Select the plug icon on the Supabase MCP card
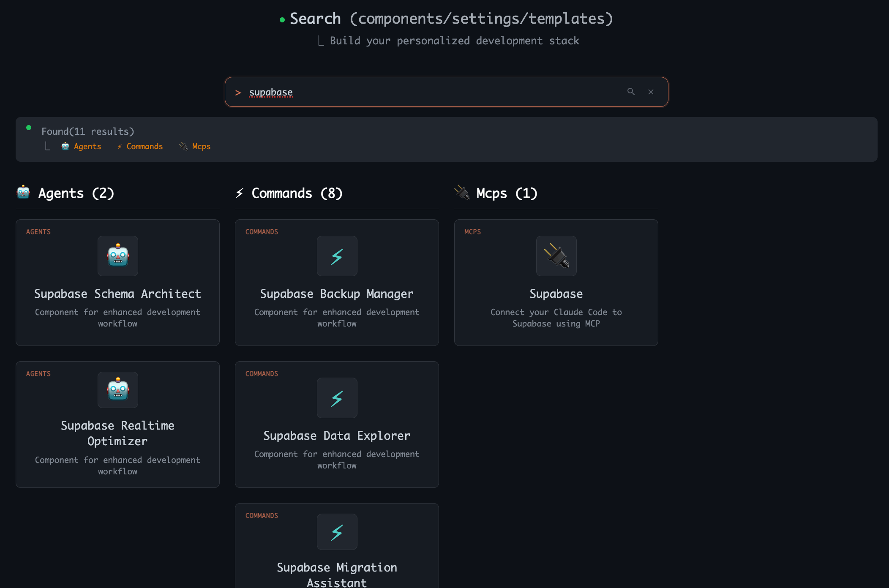889x588 pixels. click(556, 256)
